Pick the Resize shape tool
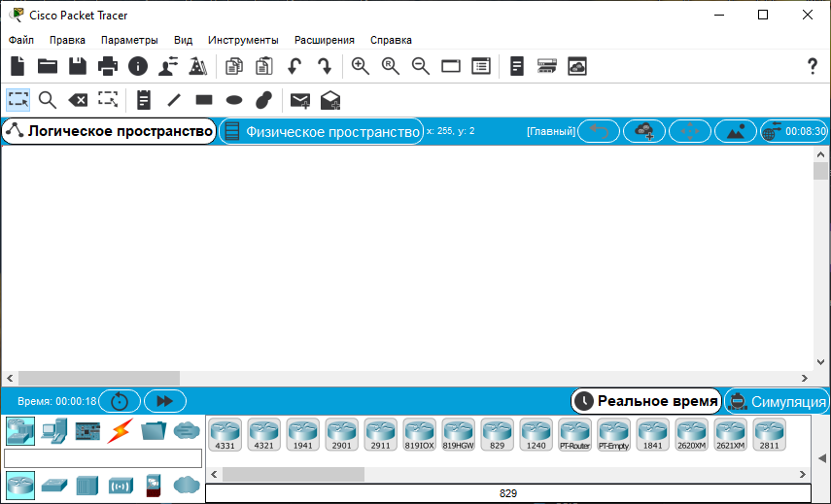Screen dimensions: 831x504 tap(108, 99)
